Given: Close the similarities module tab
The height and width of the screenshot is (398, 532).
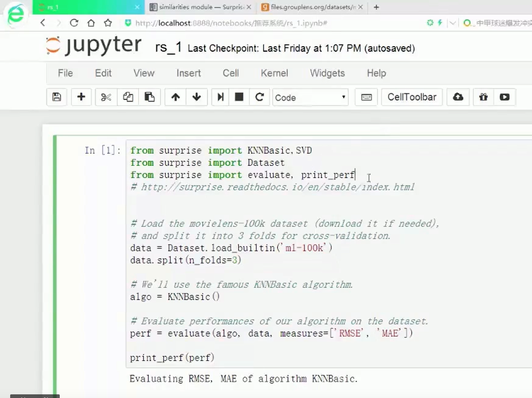Looking at the screenshot, I should pos(249,7).
